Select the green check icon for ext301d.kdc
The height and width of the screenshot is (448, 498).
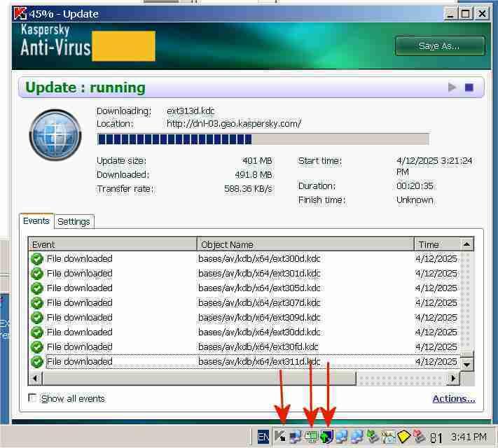pos(37,274)
